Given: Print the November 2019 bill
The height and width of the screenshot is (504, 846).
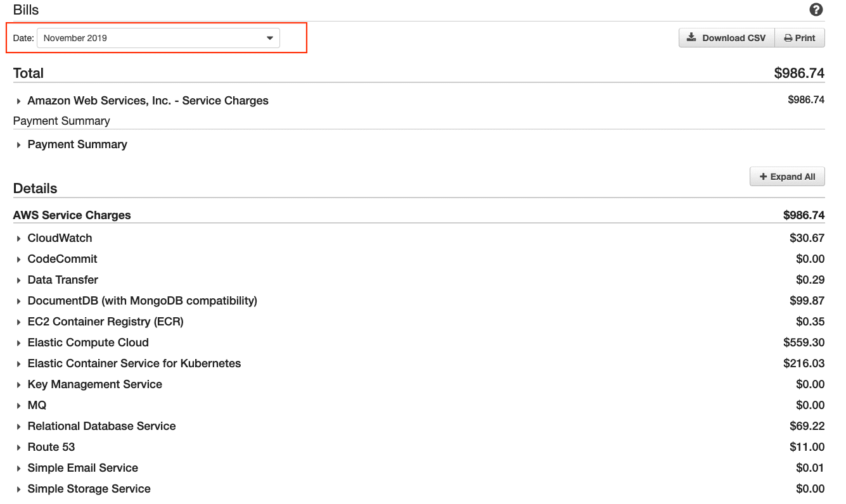Looking at the screenshot, I should [800, 38].
